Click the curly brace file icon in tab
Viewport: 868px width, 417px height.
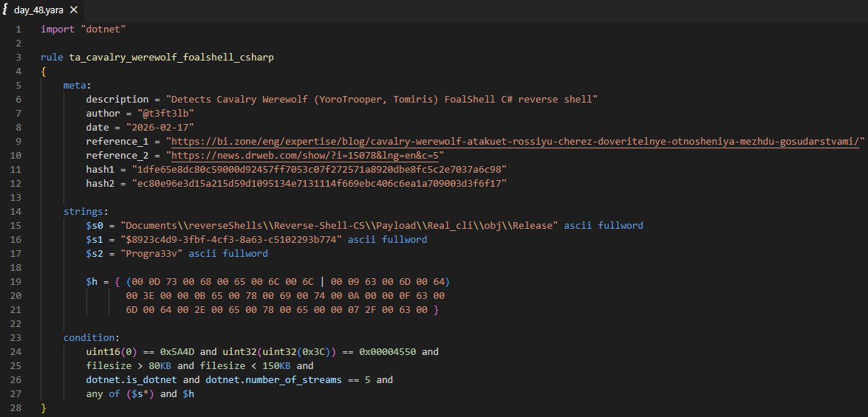[x=5, y=10]
